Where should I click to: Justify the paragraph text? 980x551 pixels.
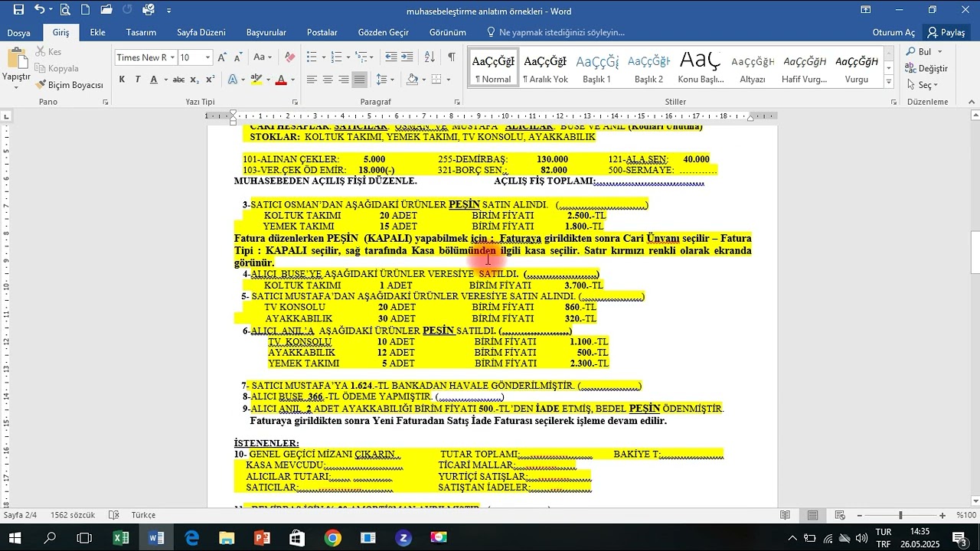pos(359,80)
